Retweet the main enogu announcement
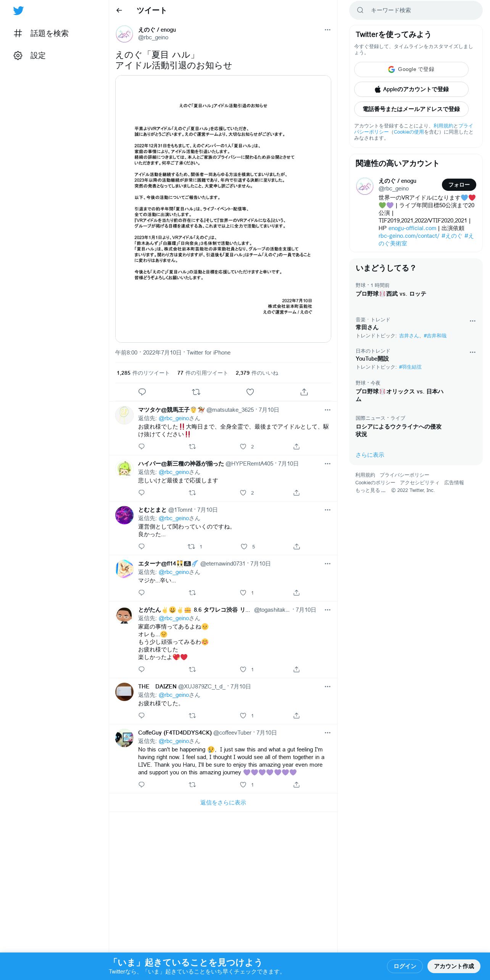 coord(196,392)
